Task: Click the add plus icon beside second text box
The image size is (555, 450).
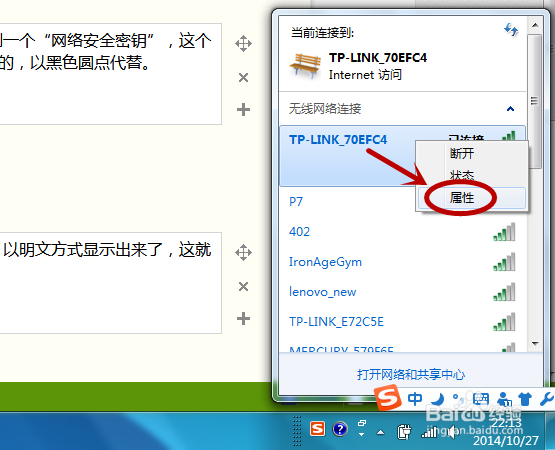Action: point(244,318)
